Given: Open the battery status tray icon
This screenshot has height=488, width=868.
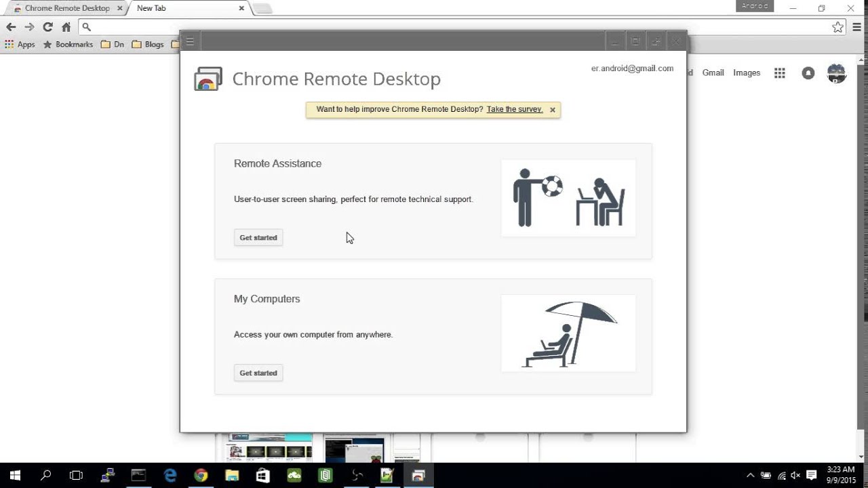Looking at the screenshot, I should 766,476.
